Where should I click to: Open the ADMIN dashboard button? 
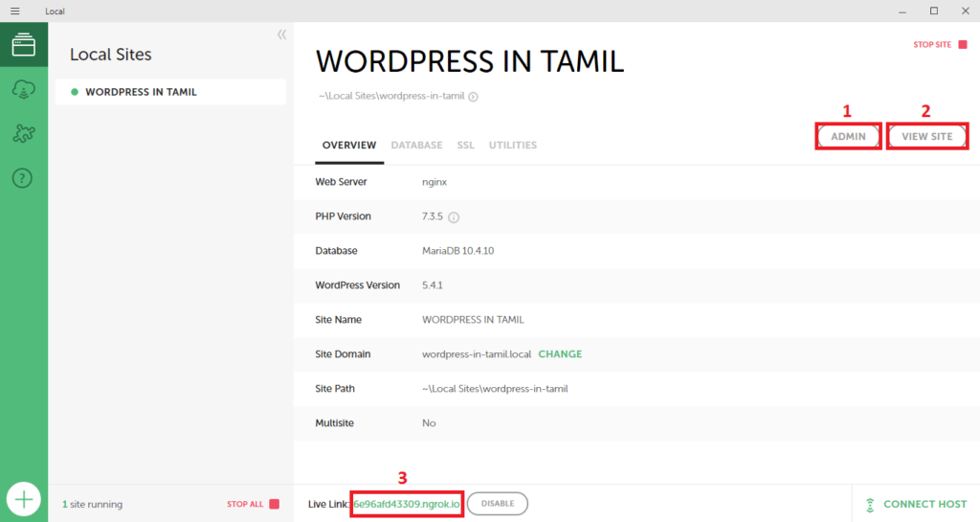point(848,136)
